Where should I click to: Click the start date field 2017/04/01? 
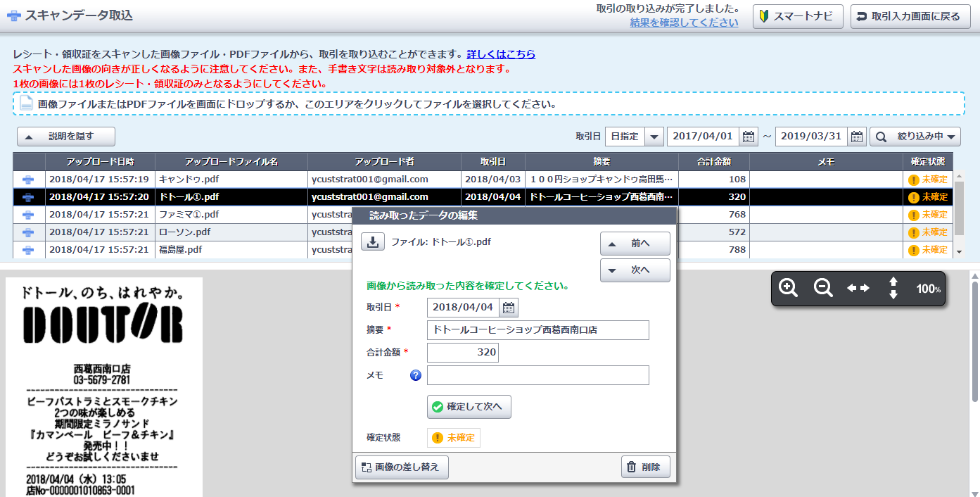tap(703, 136)
